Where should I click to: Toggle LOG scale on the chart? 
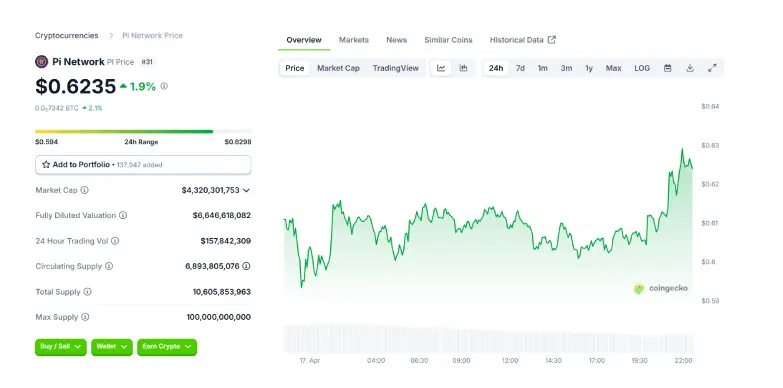point(642,68)
